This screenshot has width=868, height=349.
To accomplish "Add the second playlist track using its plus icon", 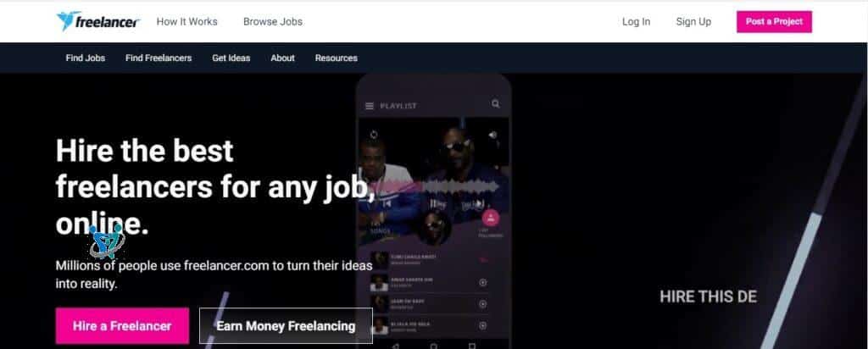I will click(482, 283).
